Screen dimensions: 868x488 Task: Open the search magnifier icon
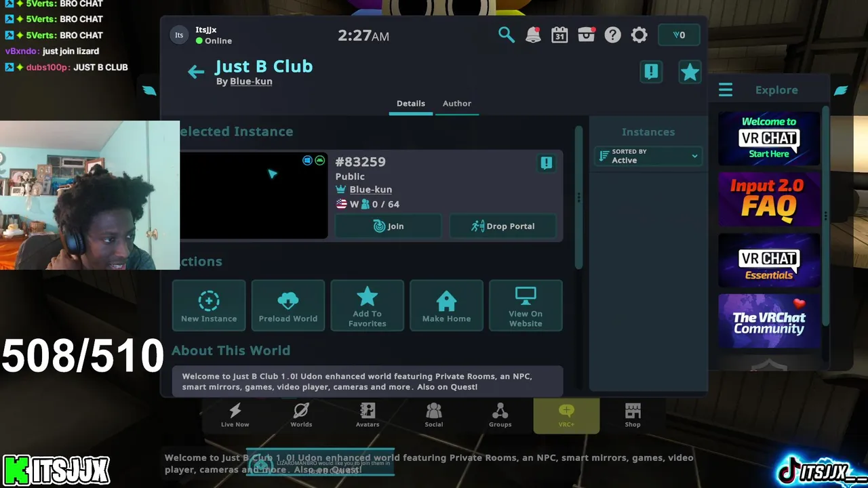tap(506, 35)
